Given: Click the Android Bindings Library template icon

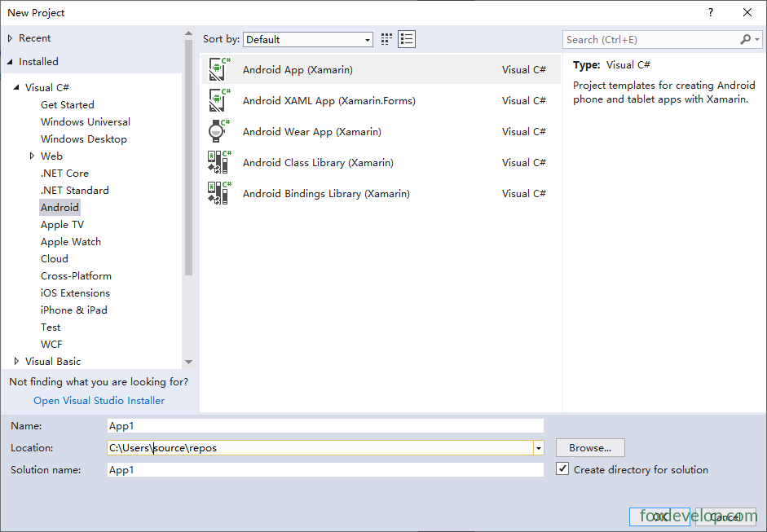Looking at the screenshot, I should click(219, 193).
